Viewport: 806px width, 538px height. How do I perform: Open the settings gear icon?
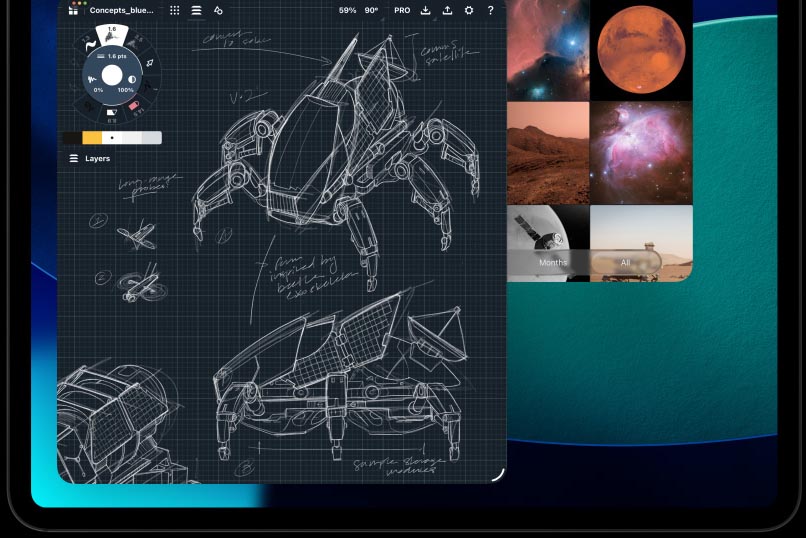pos(469,10)
